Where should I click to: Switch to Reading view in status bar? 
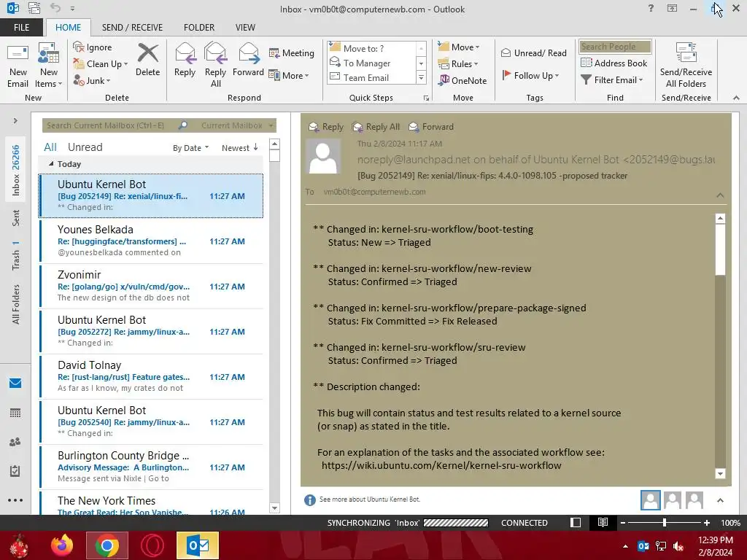(603, 522)
